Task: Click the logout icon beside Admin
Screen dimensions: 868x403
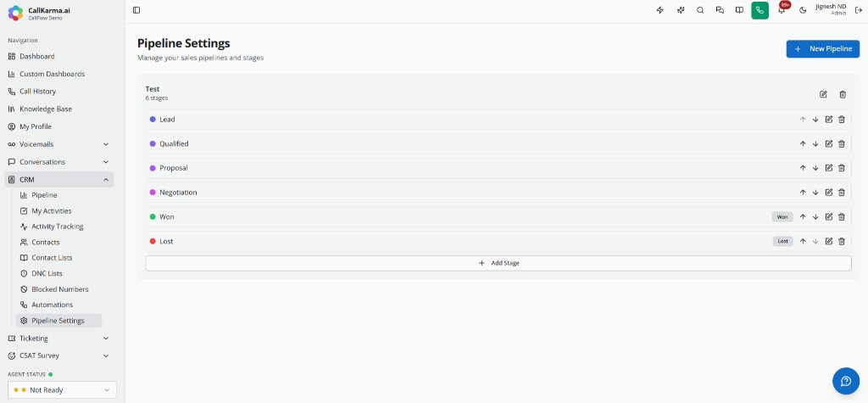Action: [859, 10]
